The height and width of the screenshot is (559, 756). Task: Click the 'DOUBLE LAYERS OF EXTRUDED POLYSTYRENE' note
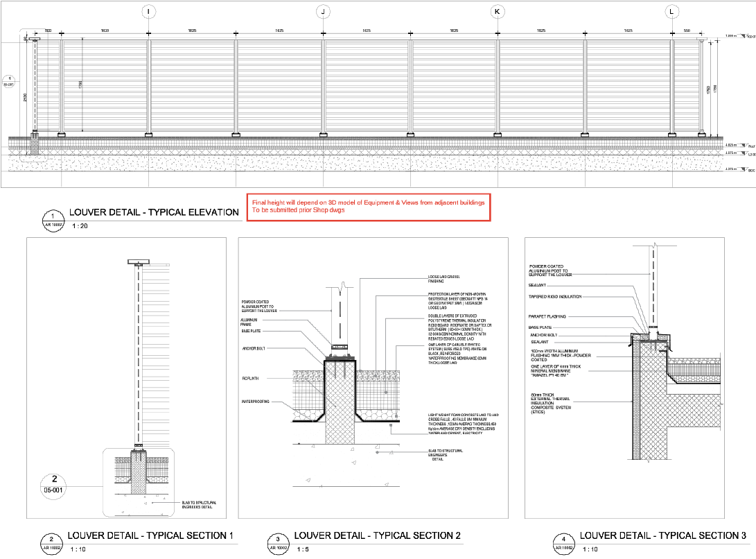pyautogui.click(x=459, y=327)
